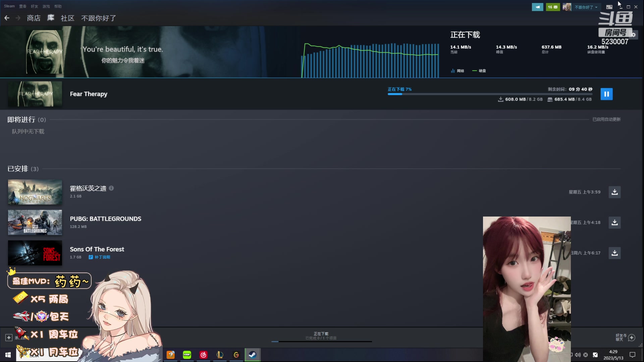Click the Steam icon in the taskbar

(x=253, y=355)
